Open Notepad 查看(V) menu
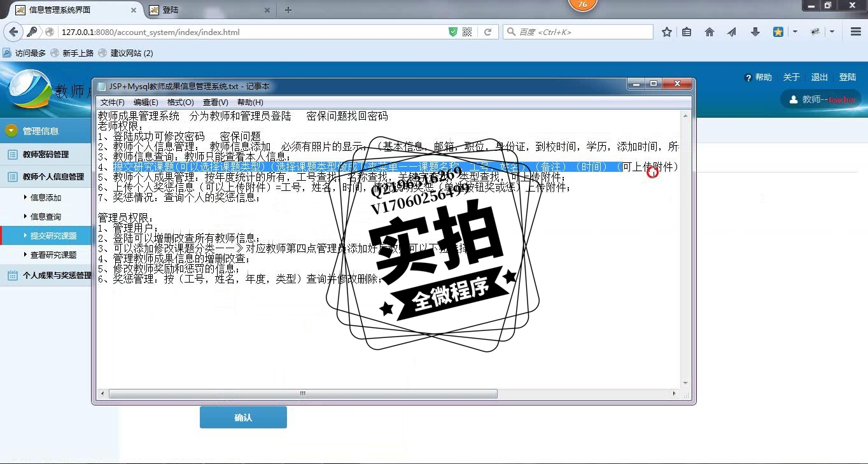The image size is (868, 464). point(215,102)
